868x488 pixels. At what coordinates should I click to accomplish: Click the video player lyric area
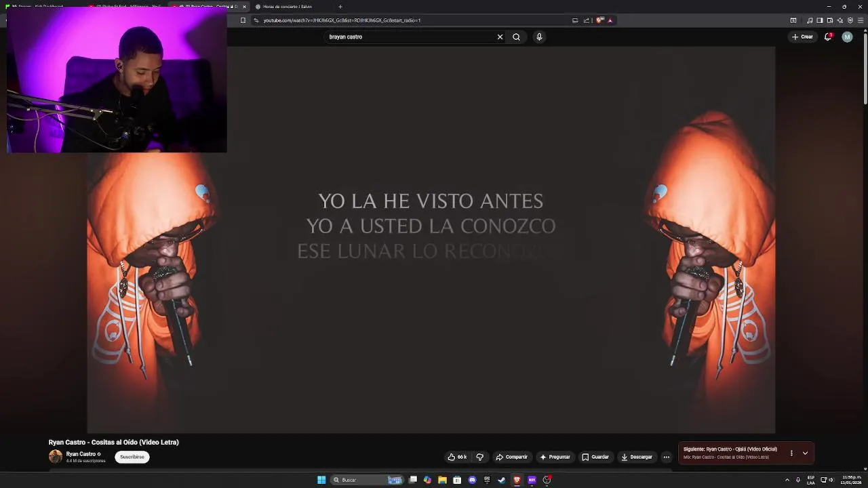(431, 239)
